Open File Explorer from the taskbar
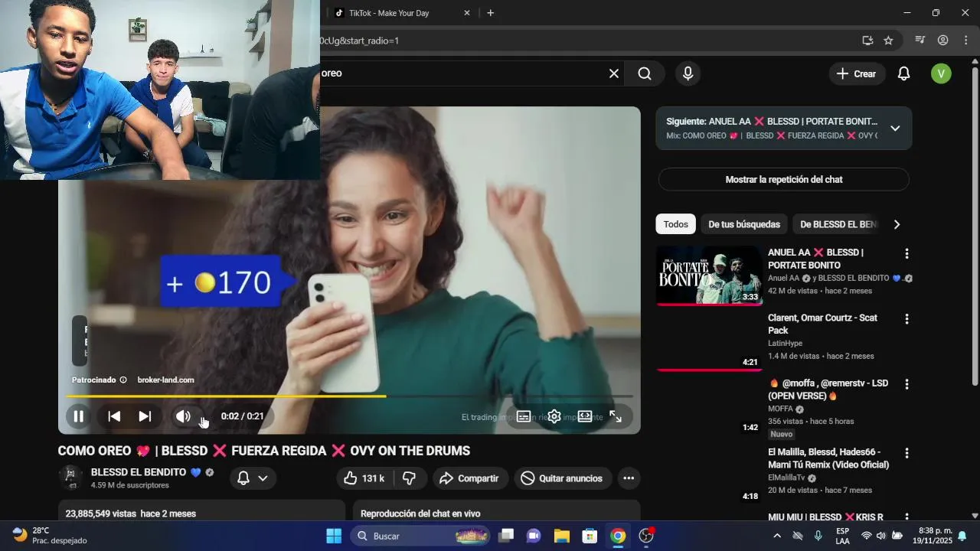 click(562, 536)
